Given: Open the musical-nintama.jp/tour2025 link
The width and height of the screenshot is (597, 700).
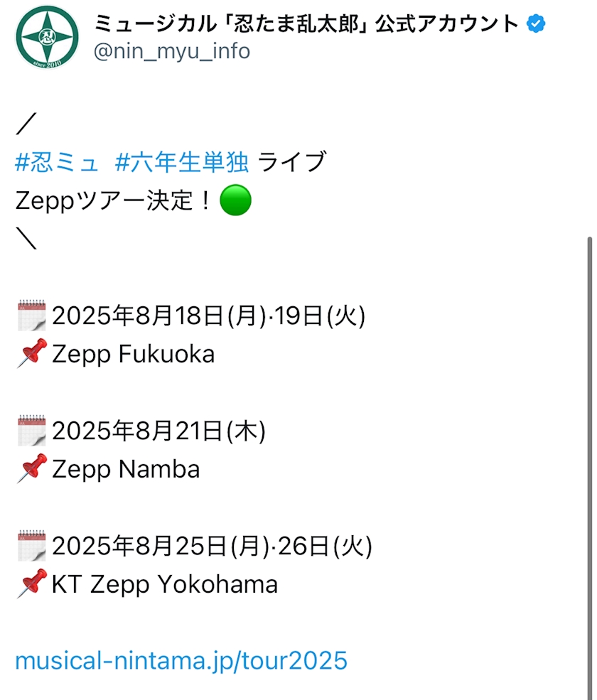Looking at the screenshot, I should coord(181,661).
